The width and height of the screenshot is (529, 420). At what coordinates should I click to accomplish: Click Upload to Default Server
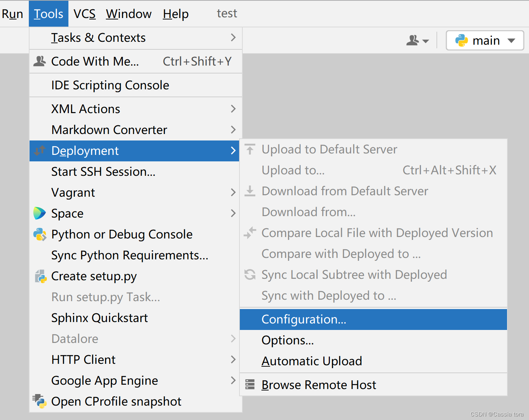[x=373, y=149]
